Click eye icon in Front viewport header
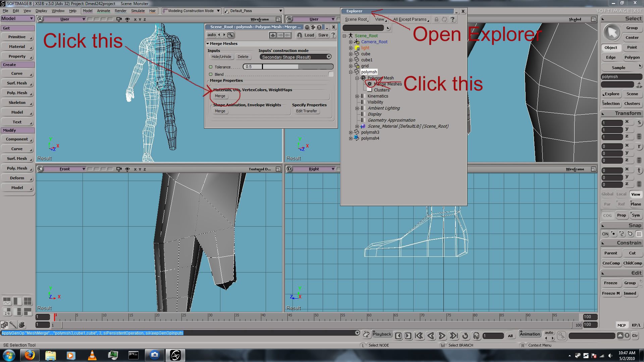Viewport: 644px width, 362px height. (x=127, y=169)
